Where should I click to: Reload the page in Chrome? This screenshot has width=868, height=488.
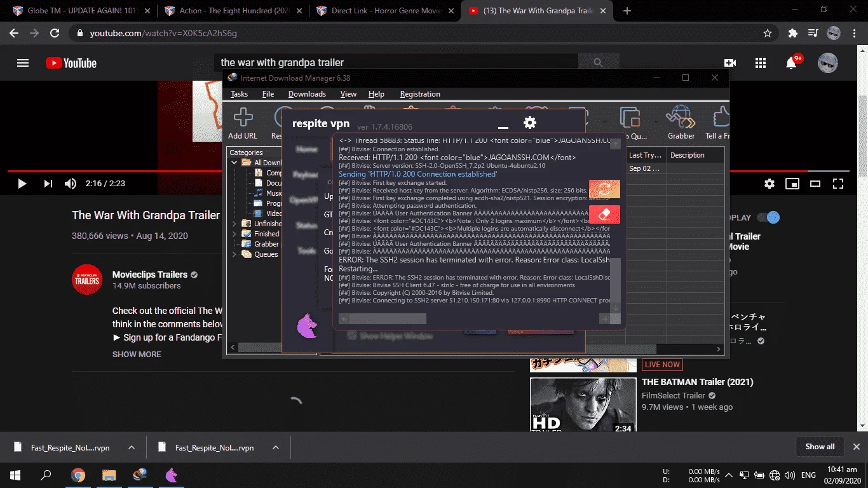pyautogui.click(x=55, y=33)
